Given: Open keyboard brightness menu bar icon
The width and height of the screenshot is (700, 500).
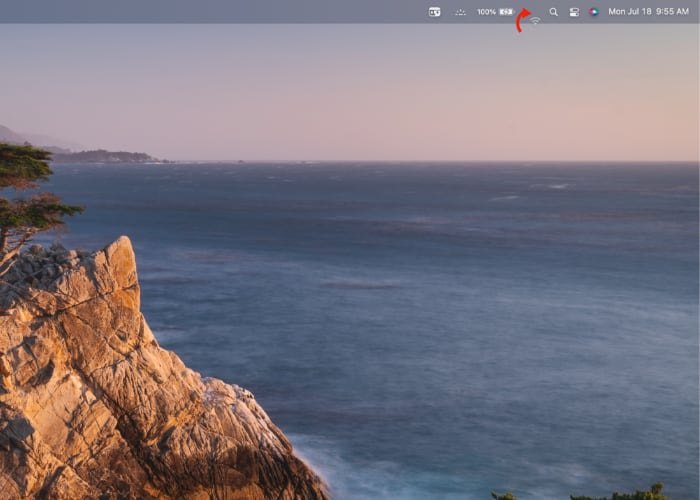Looking at the screenshot, I should [x=460, y=12].
